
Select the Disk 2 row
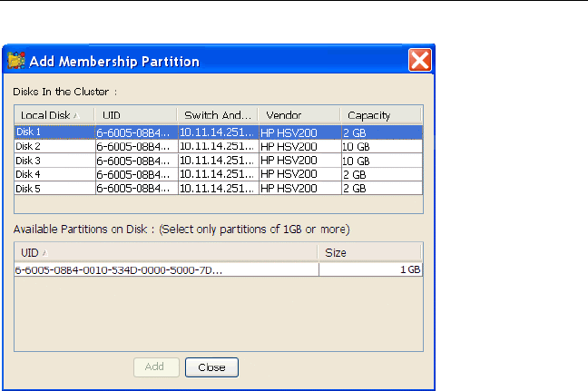pos(54,146)
